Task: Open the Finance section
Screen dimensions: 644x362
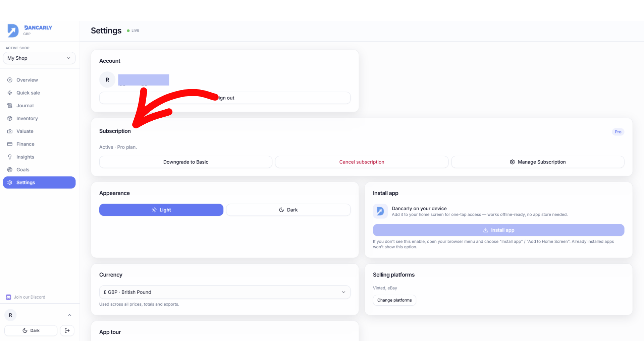Action: pyautogui.click(x=39, y=144)
